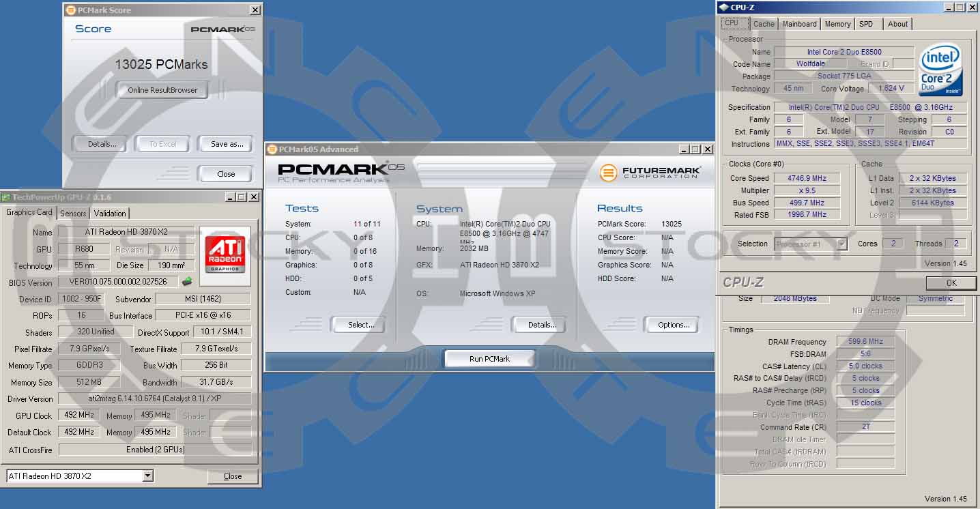This screenshot has height=509, width=980.
Task: Click the GFX entry ATI Radeon HD 3870 X2
Action: pos(500,265)
